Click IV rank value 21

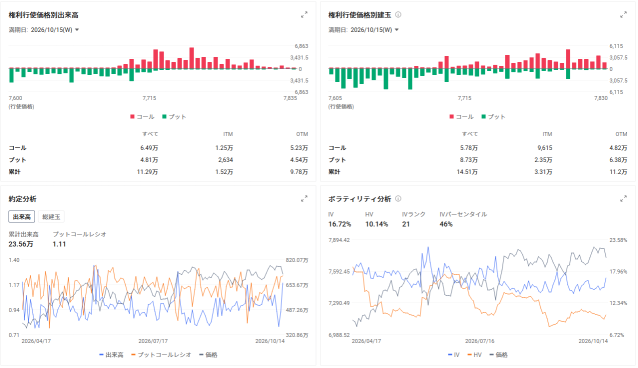point(406,224)
